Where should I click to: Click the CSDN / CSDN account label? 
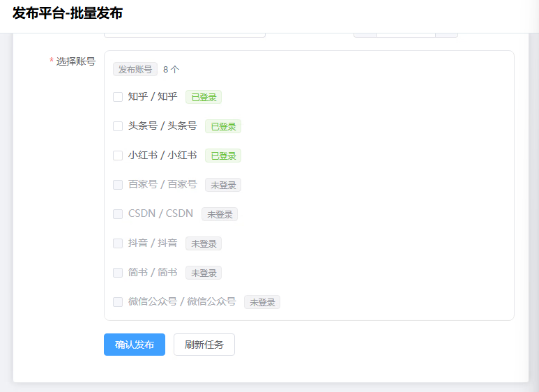click(160, 213)
